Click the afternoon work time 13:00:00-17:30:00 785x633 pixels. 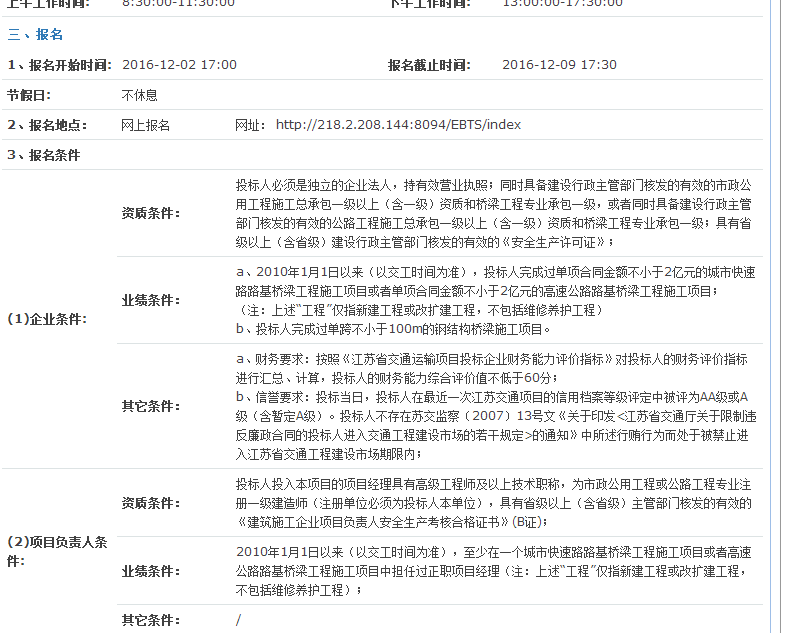point(562,3)
